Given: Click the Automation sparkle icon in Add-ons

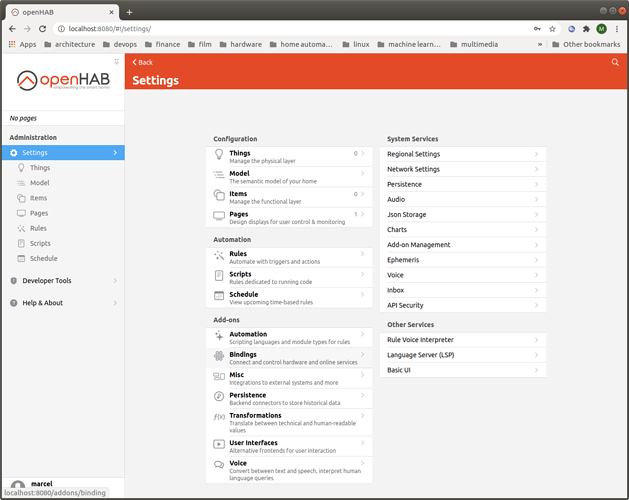Looking at the screenshot, I should pos(219,336).
